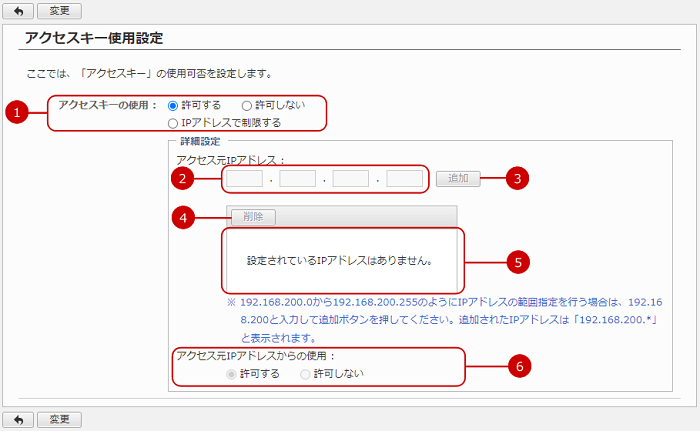Focus the first IP address octet field
The image size is (700, 431).
244,179
